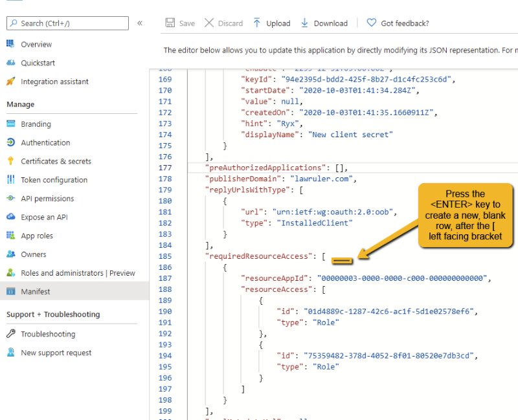518x420 pixels.
Task: Go to Branding settings
Action: [36, 124]
